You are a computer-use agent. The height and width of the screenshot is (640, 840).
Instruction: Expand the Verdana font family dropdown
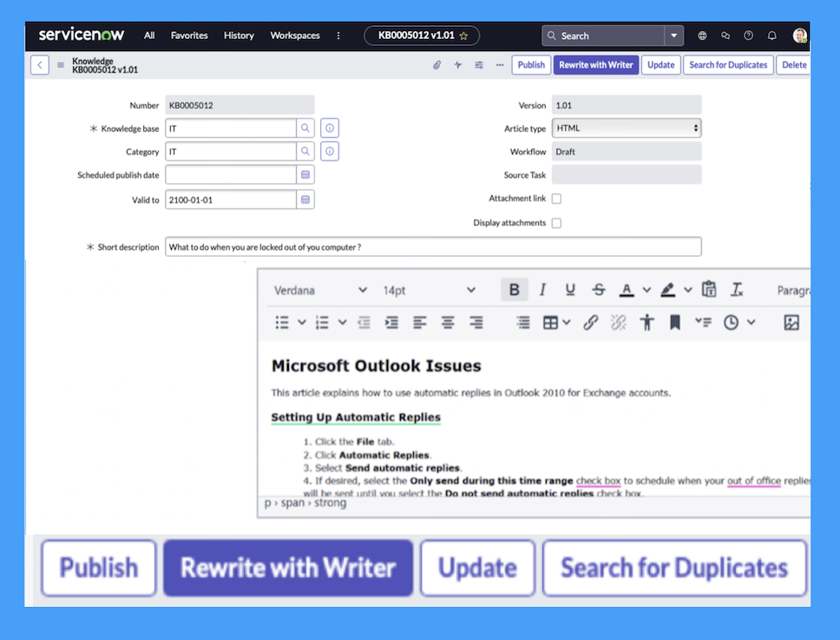coord(320,290)
